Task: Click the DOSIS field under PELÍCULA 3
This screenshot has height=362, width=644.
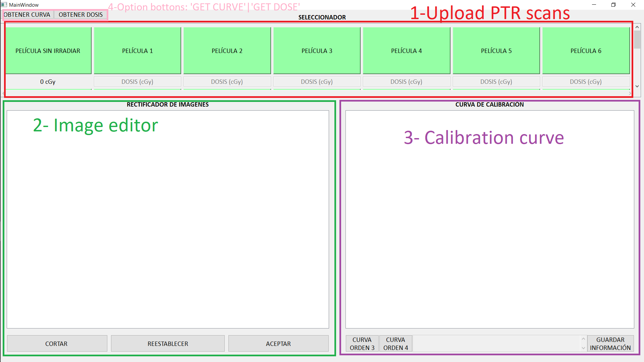Action: [317, 81]
